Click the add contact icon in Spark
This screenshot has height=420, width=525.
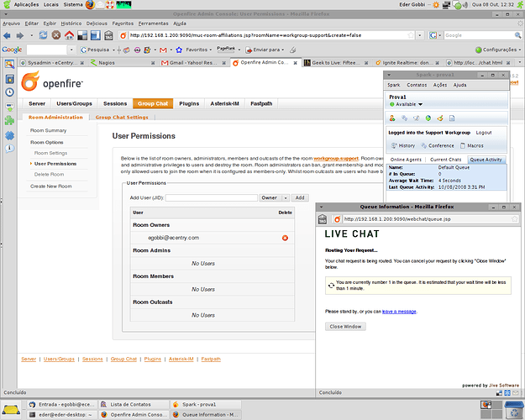(392, 118)
